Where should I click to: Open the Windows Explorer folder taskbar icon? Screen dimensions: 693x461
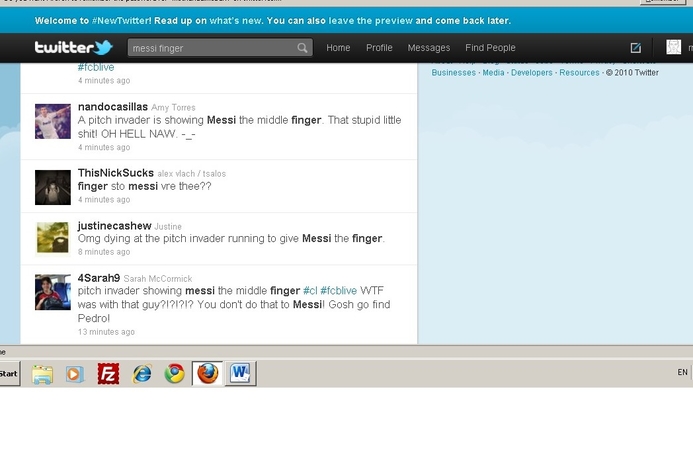pos(42,374)
